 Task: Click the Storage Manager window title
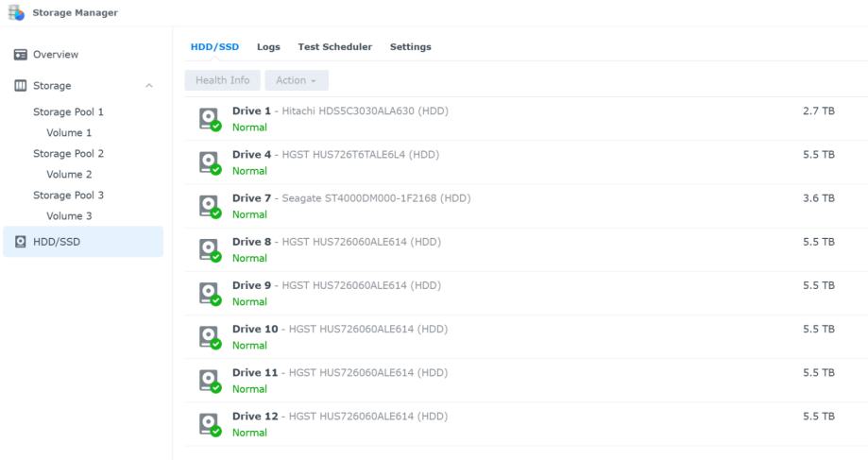click(76, 12)
